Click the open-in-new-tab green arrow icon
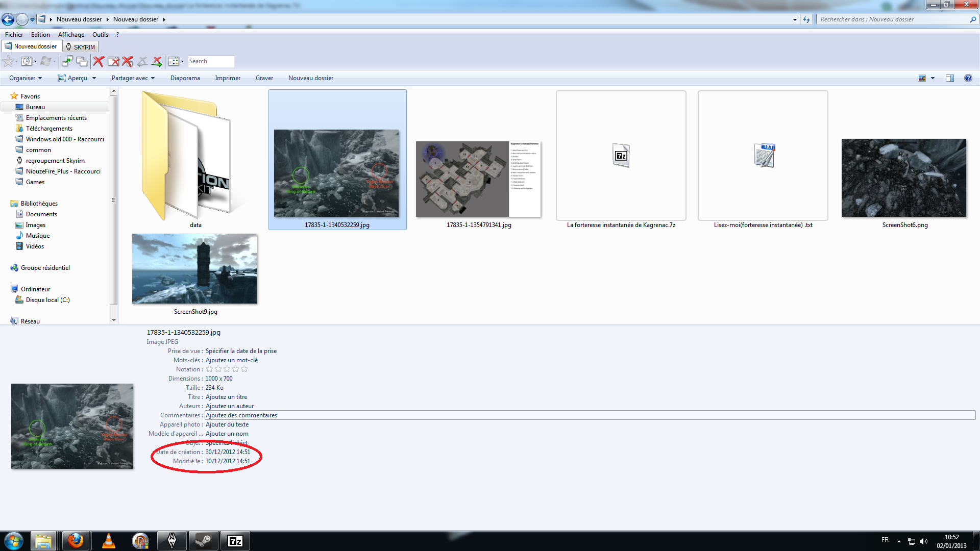The image size is (980, 551). 67,62
